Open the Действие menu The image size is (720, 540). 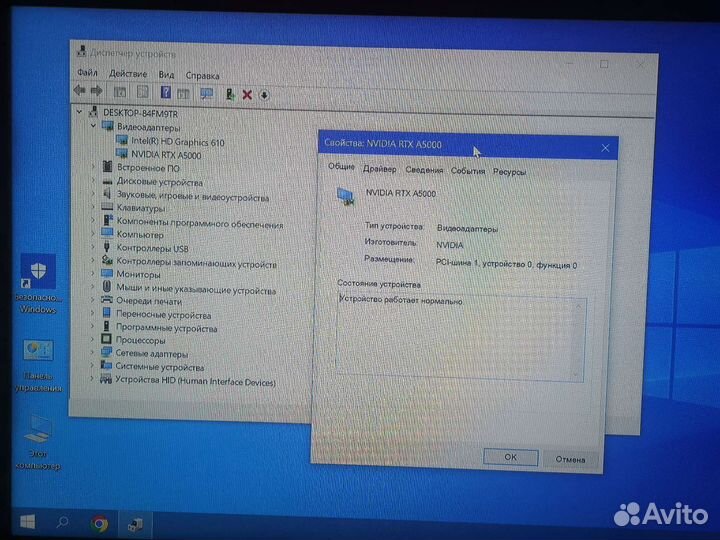tap(128, 73)
